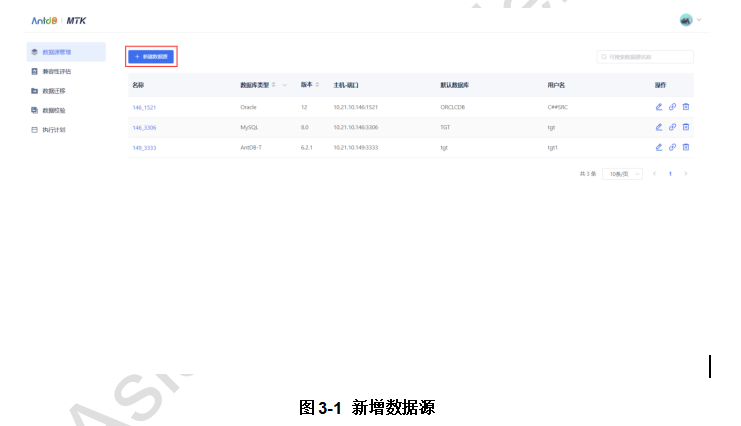
Task: Click the 默认数据库 column header
Action: coord(455,85)
